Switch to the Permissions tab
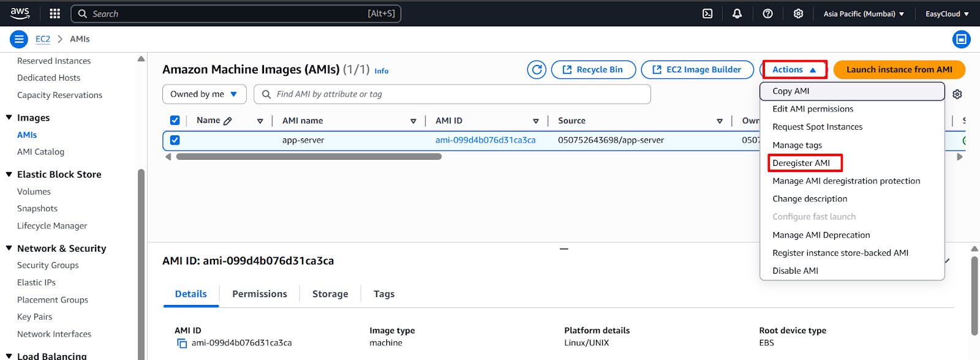The width and height of the screenshot is (980, 360). 260,294
